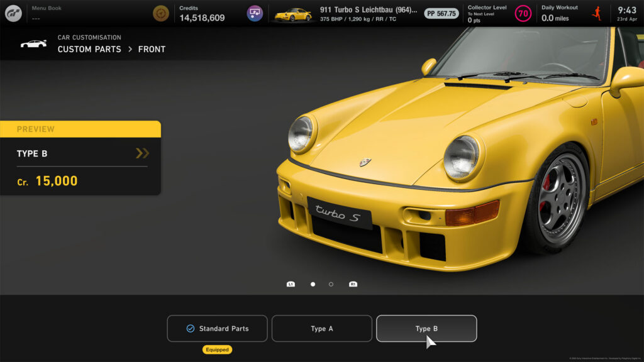Viewport: 644px width, 362px height.
Task: Go back to CUSTOM PARTS breadcrumb
Action: pyautogui.click(x=89, y=49)
